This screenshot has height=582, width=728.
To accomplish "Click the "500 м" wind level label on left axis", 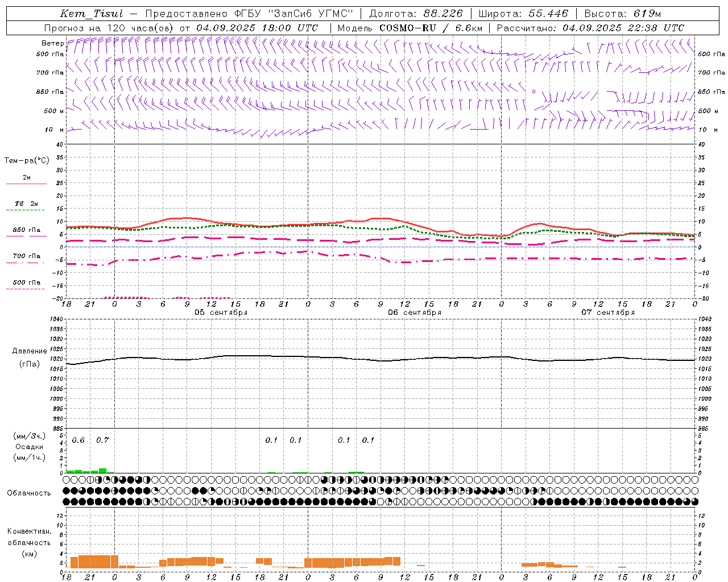I will [54, 111].
